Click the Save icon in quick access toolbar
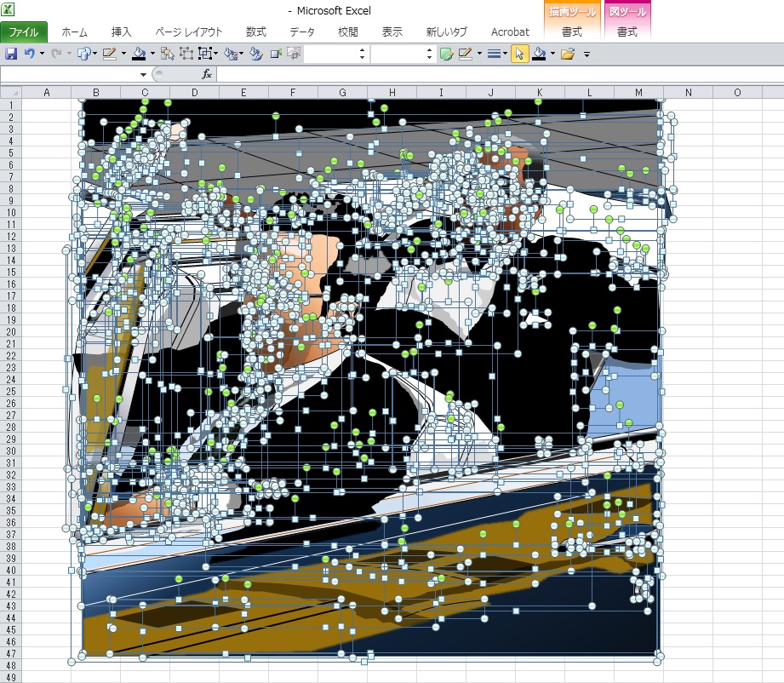This screenshot has height=683, width=784. [10, 54]
